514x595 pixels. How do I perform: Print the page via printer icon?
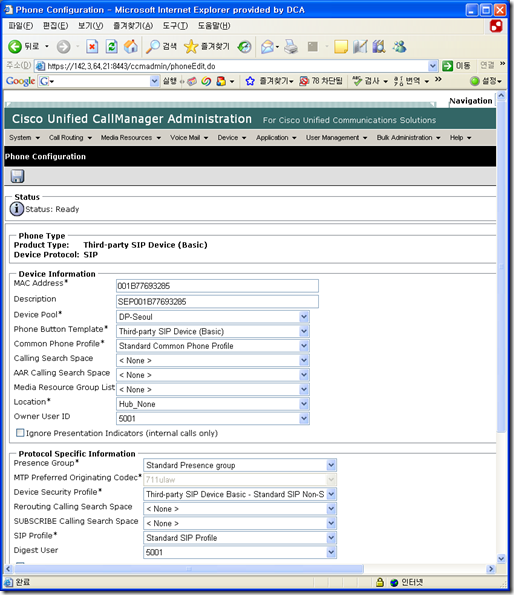[291, 47]
